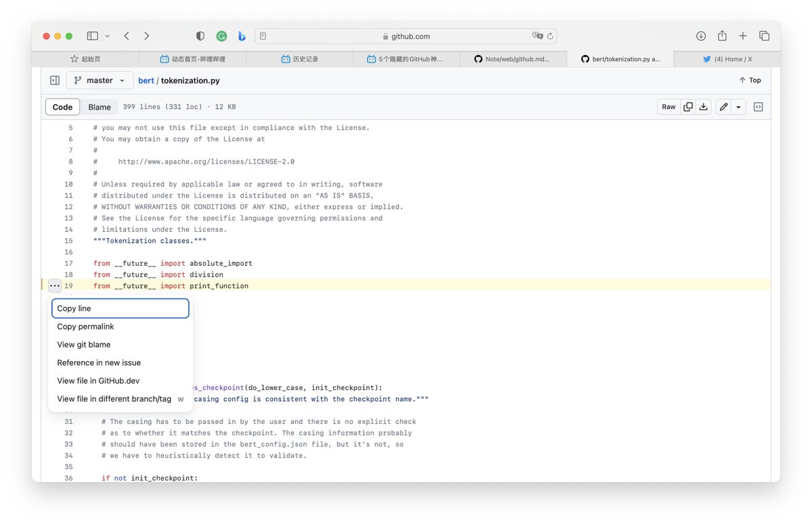Select View file in GitHub.dev
Viewport: 812px width, 524px height.
(x=120, y=381)
